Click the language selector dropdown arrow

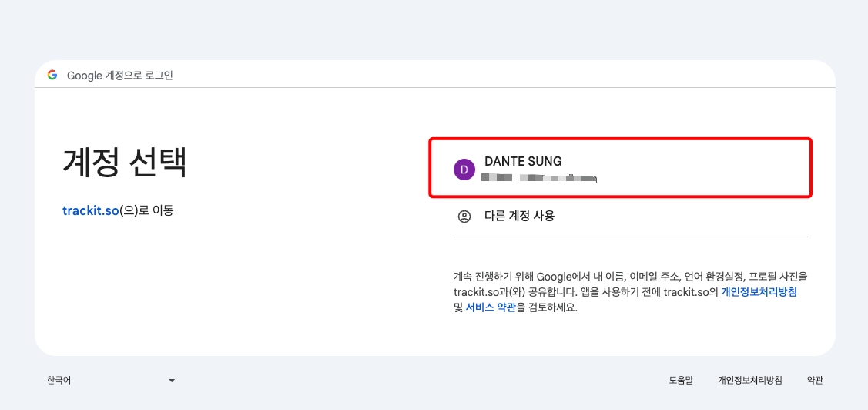click(172, 381)
